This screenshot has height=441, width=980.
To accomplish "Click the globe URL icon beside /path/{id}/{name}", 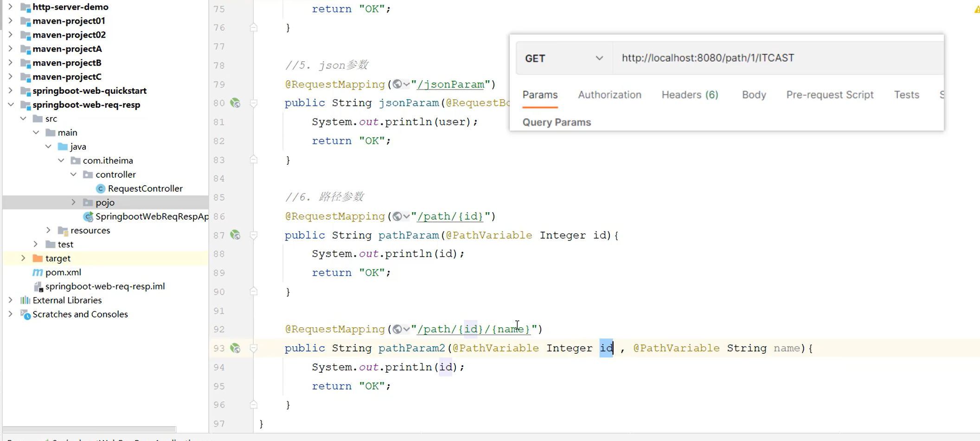I will pos(397,329).
